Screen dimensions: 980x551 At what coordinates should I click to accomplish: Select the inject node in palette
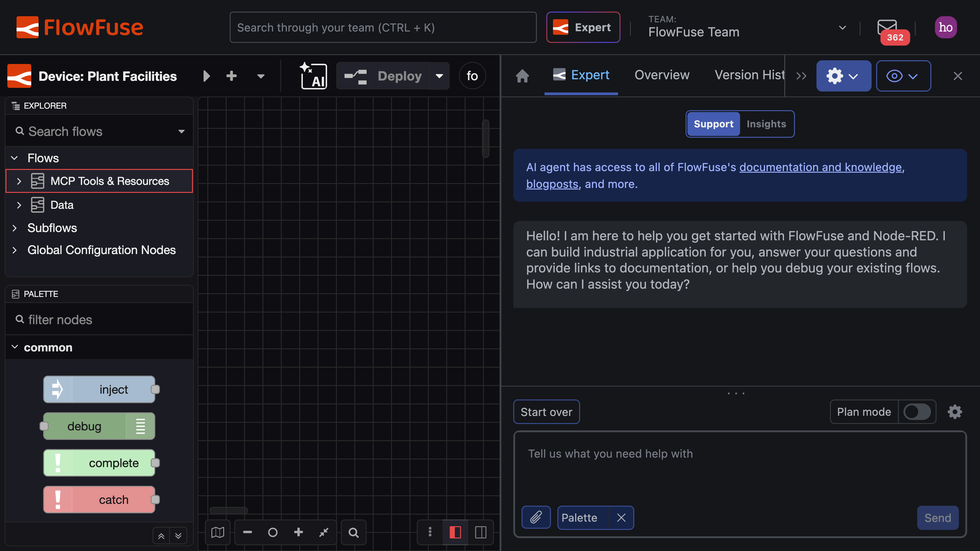coord(99,389)
